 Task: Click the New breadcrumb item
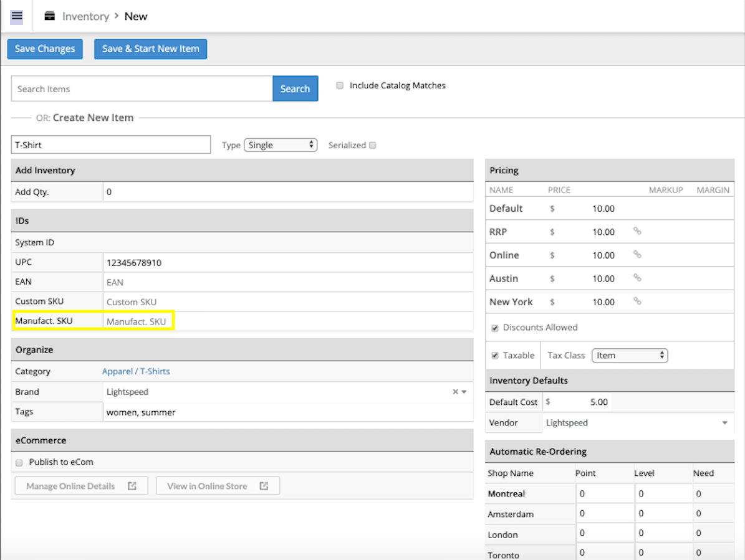pos(136,16)
